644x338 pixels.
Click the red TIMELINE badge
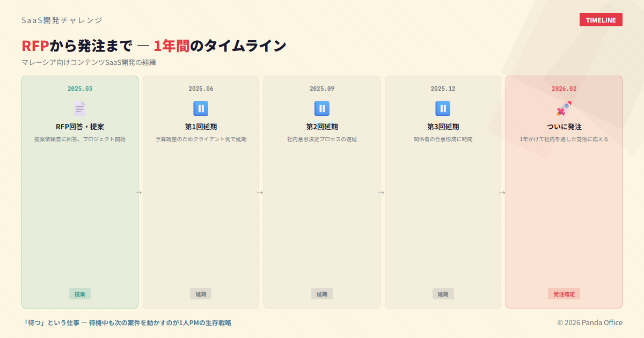(601, 20)
